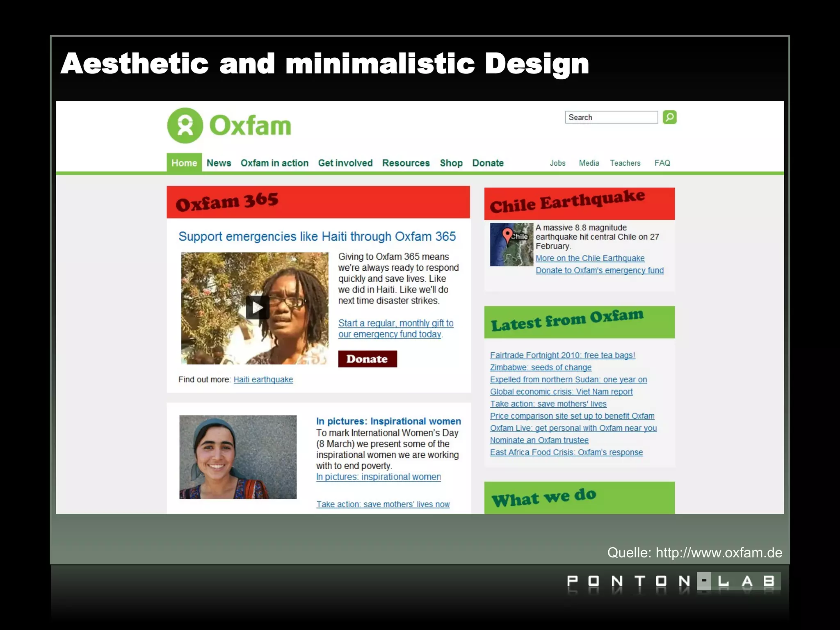The height and width of the screenshot is (630, 840).
Task: Click 'In pictures: inspirational women' underlined link
Action: (378, 477)
